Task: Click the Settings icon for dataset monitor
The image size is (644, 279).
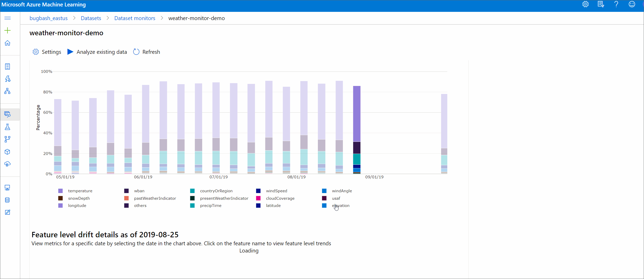Action: pyautogui.click(x=36, y=52)
